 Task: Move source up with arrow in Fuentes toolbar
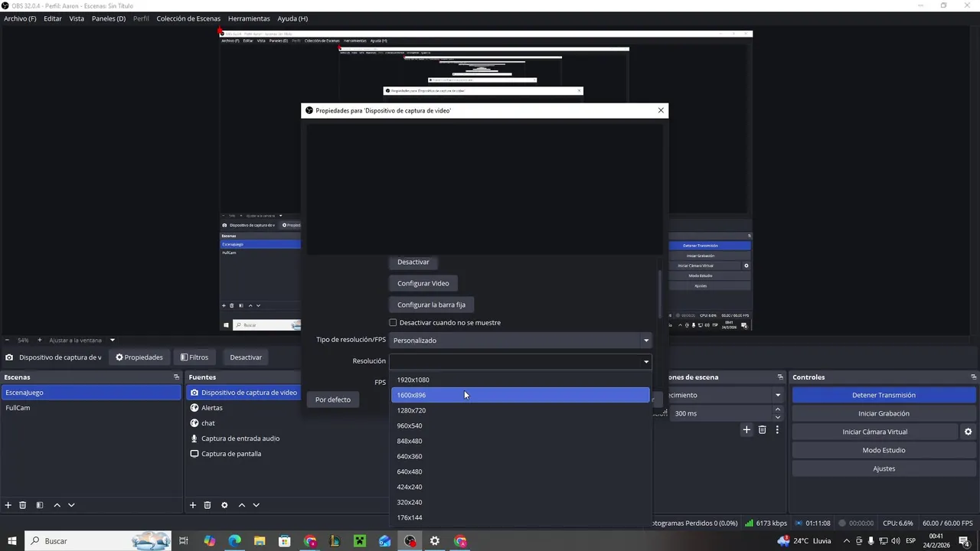242,505
